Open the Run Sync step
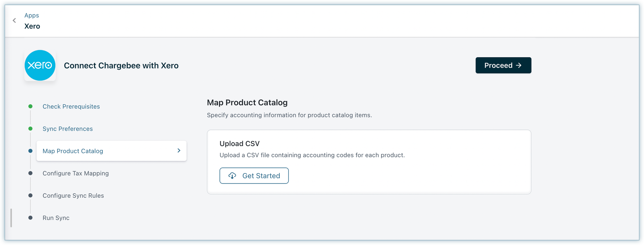The width and height of the screenshot is (644, 245). click(x=56, y=218)
